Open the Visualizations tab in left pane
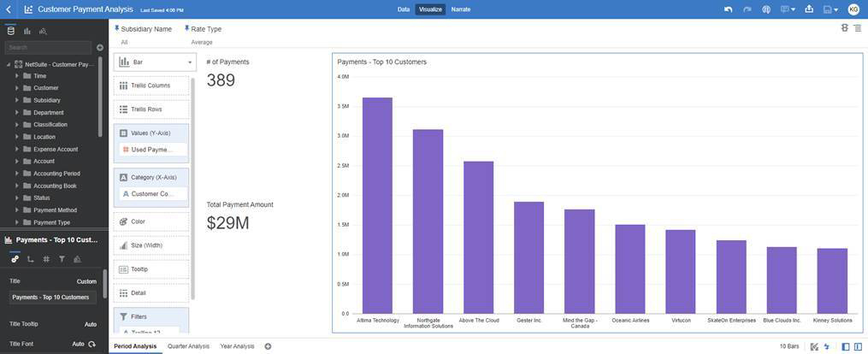The height and width of the screenshot is (354, 868). coord(27,31)
